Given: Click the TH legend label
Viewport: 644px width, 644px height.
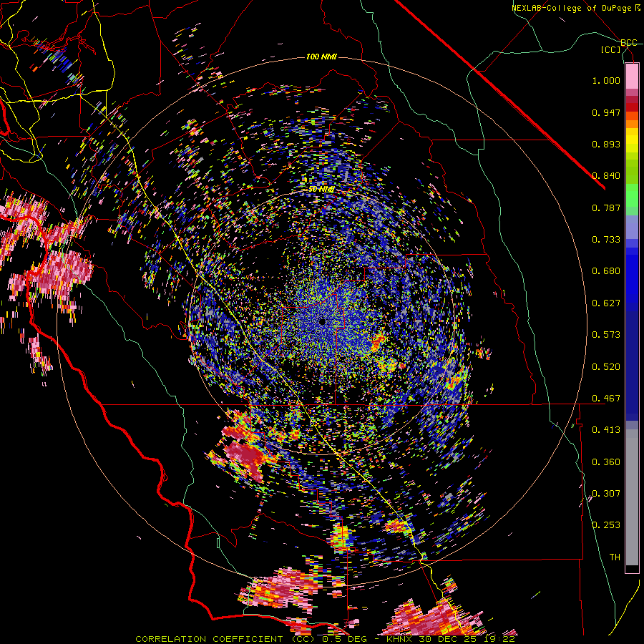Looking at the screenshot, I should click(x=615, y=557).
